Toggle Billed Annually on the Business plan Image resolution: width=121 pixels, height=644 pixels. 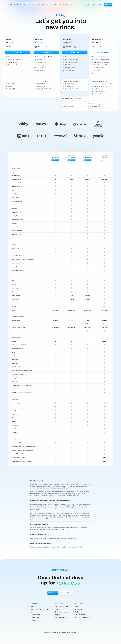point(64,47)
